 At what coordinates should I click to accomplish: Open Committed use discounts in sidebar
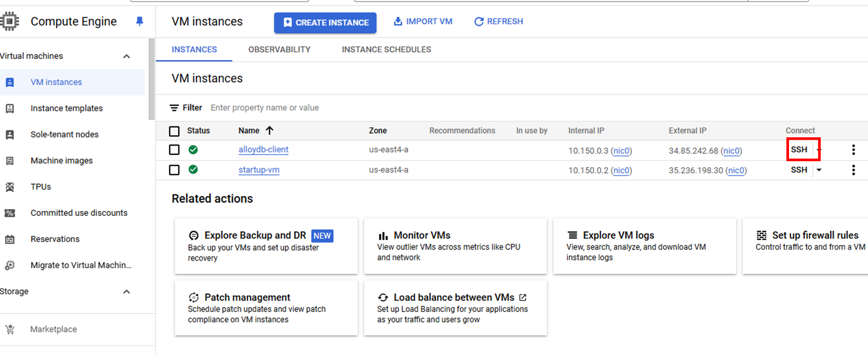click(79, 213)
